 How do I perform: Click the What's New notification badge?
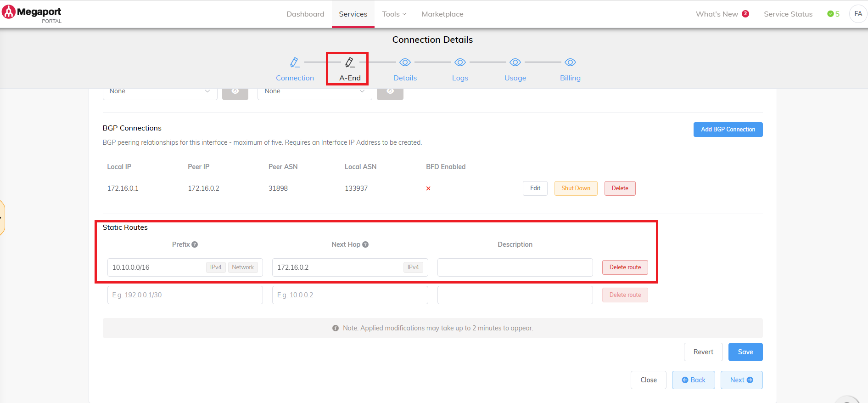(745, 14)
